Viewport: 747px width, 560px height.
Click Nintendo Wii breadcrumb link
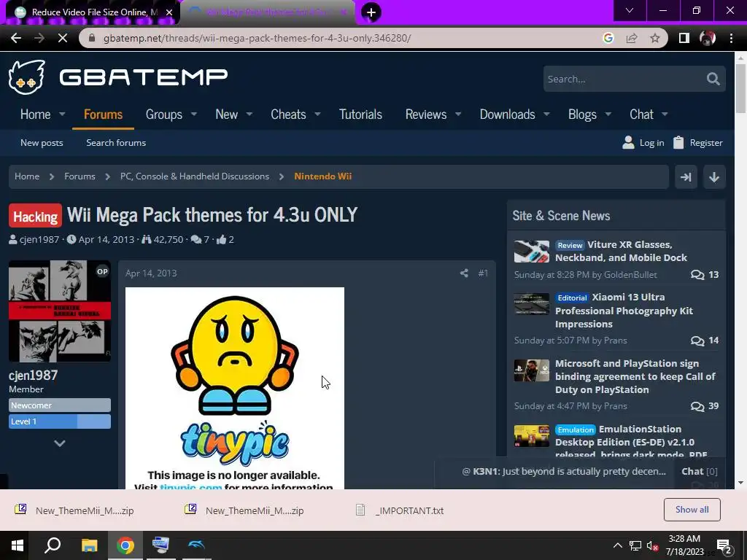[322, 176]
